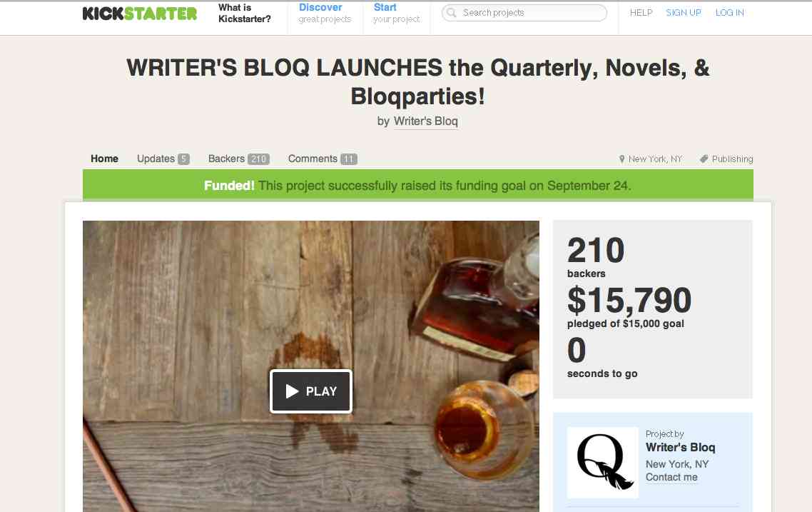
Task: View the Comments tab
Action: coord(323,159)
